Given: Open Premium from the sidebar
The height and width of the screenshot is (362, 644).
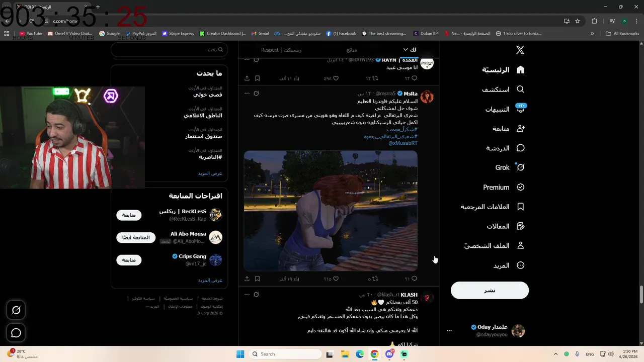Looking at the screenshot, I should pyautogui.click(x=504, y=187).
